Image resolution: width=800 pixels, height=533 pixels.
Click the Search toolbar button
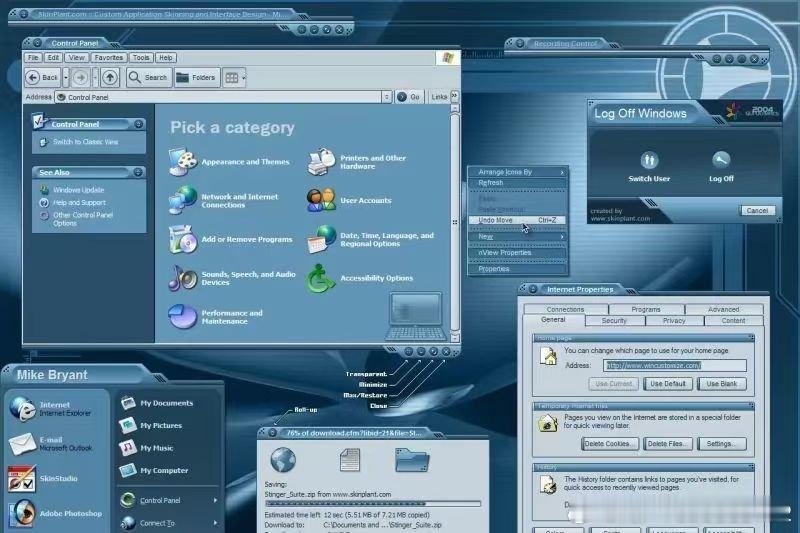point(149,78)
